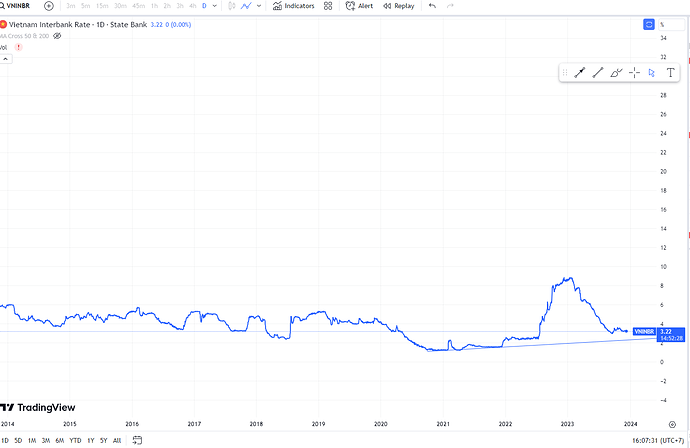
Task: Open chart settings gear on the time axis
Action: click(672, 424)
